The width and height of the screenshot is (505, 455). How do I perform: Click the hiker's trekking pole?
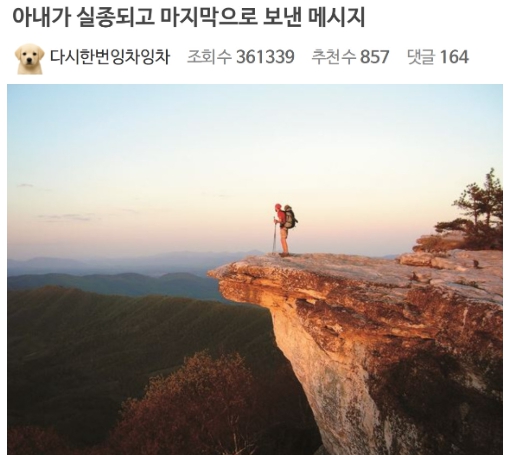coord(274,235)
